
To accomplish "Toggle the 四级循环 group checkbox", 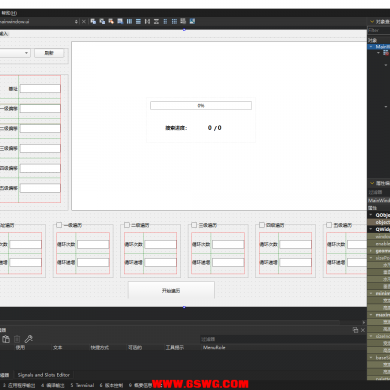I will [262, 225].
